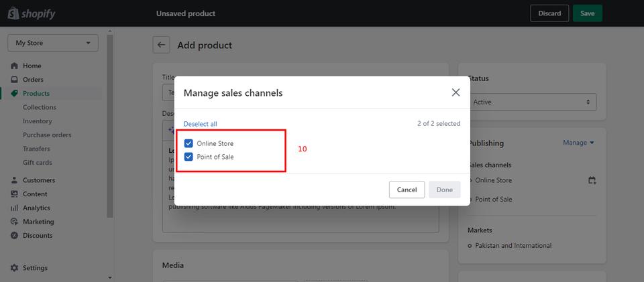Click the Discard button
This screenshot has height=282, width=644.
click(549, 13)
